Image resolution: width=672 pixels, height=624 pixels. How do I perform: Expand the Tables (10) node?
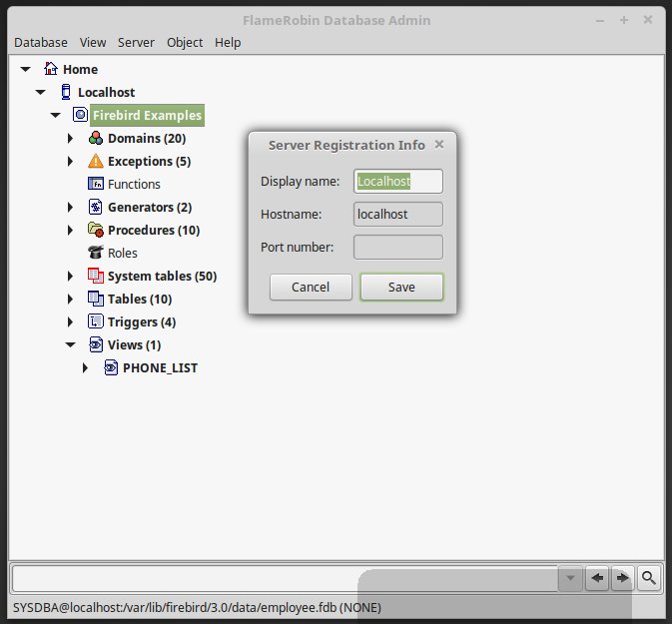71,300
